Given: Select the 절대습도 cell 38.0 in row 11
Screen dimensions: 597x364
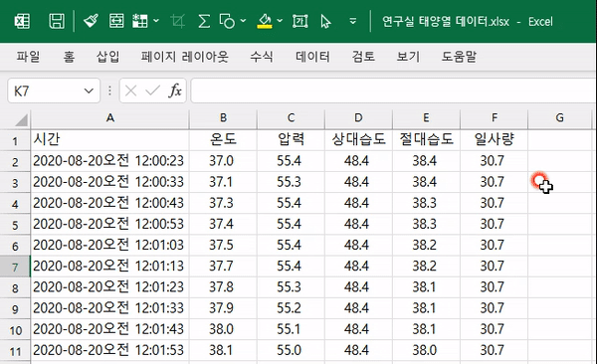Looking at the screenshot, I should coord(426,350).
